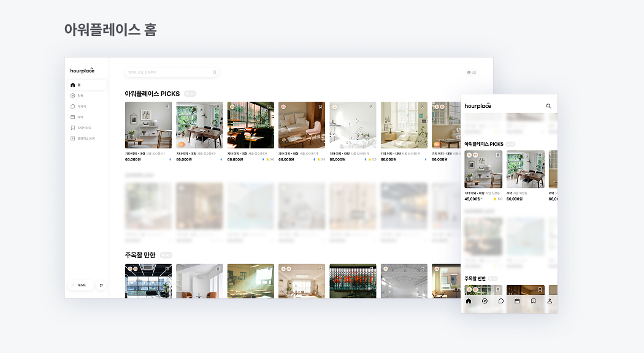Open the wooden desk by windows thumbnail in desktop PICKS

click(199, 125)
